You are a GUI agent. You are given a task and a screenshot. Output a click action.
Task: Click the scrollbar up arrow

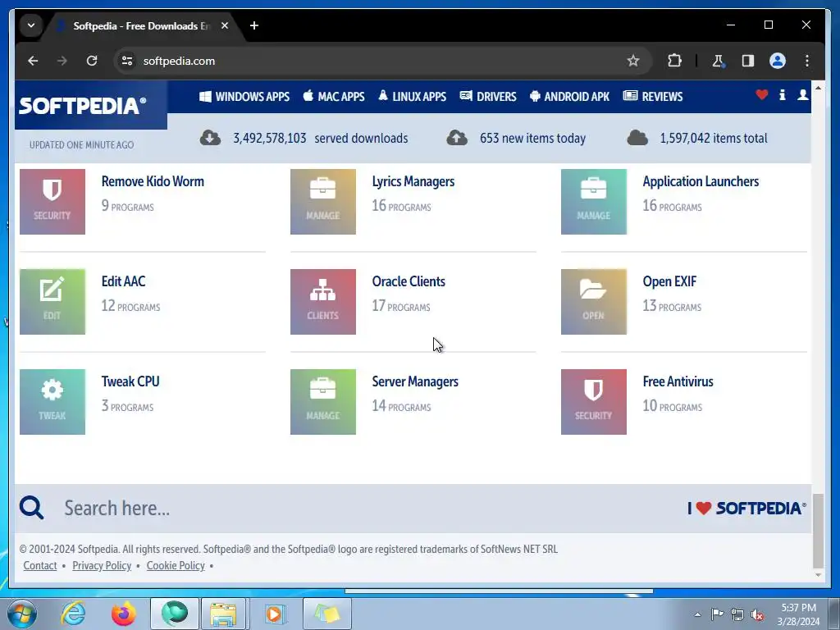[818, 87]
